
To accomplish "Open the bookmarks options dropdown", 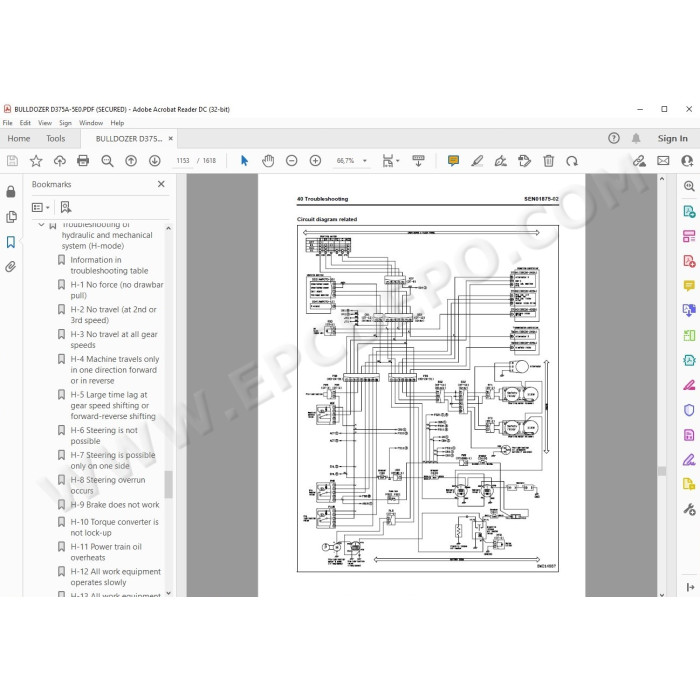I will pyautogui.click(x=41, y=207).
